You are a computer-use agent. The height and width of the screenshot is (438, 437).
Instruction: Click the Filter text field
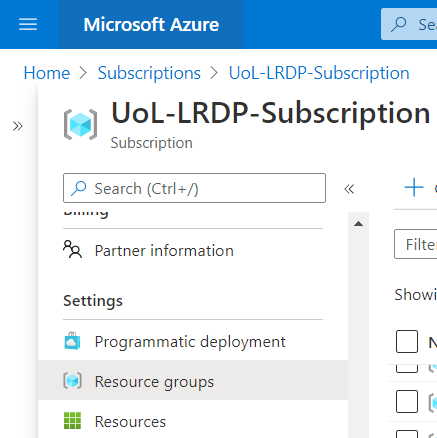point(416,244)
